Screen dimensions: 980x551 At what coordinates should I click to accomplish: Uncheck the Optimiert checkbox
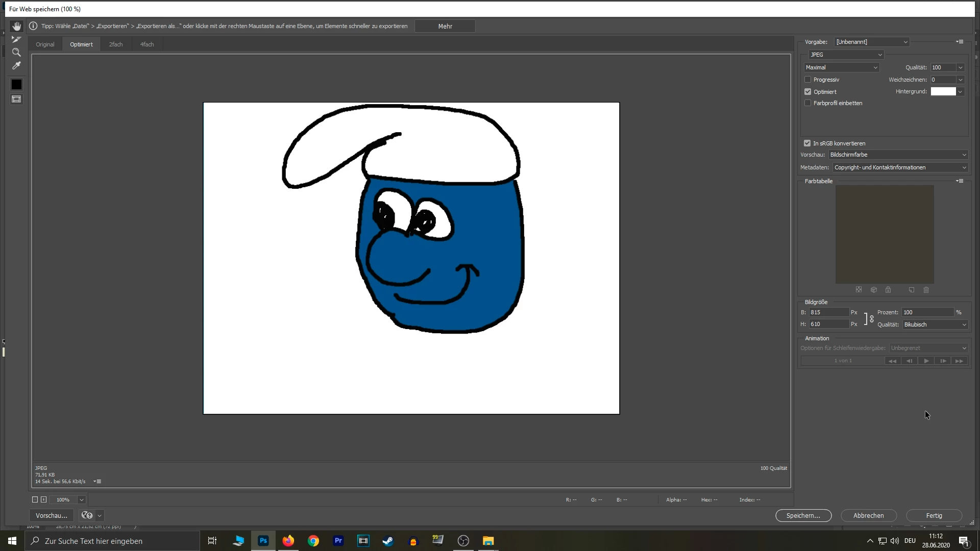tap(807, 92)
